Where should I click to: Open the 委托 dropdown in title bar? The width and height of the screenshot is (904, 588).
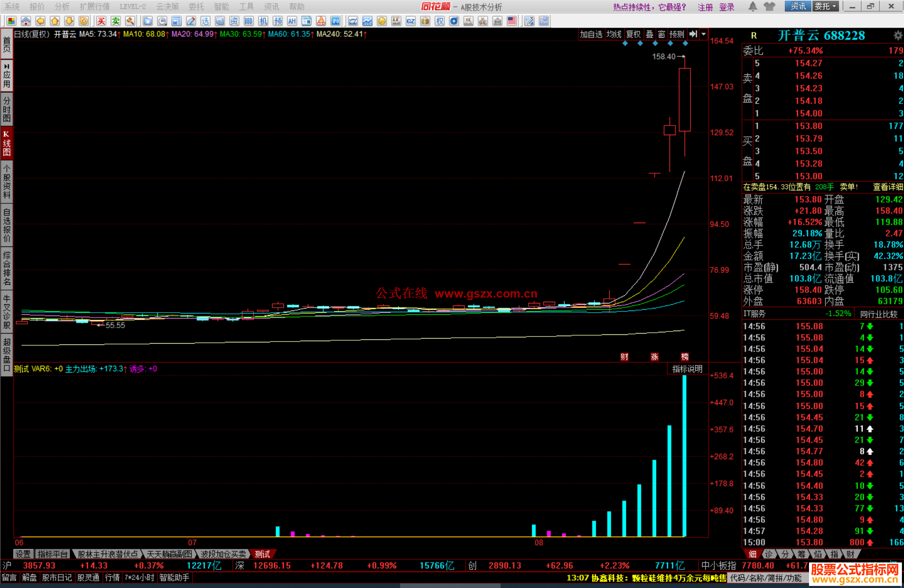pyautogui.click(x=825, y=6)
